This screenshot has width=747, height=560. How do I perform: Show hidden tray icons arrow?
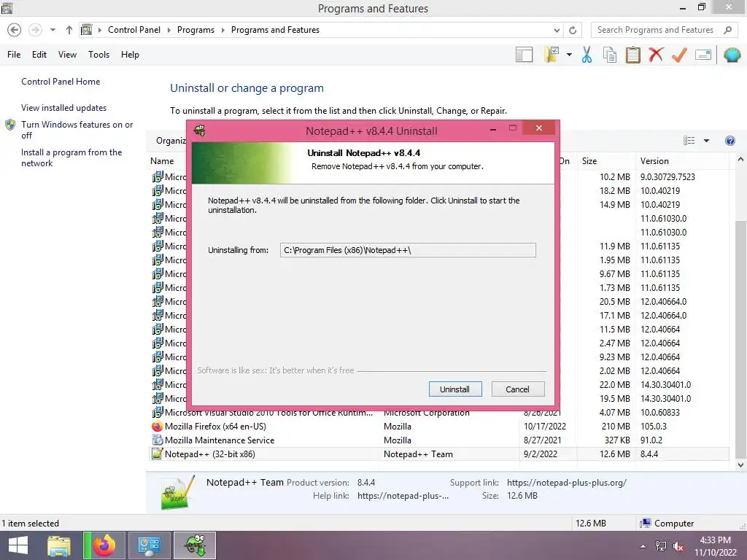[x=643, y=546]
